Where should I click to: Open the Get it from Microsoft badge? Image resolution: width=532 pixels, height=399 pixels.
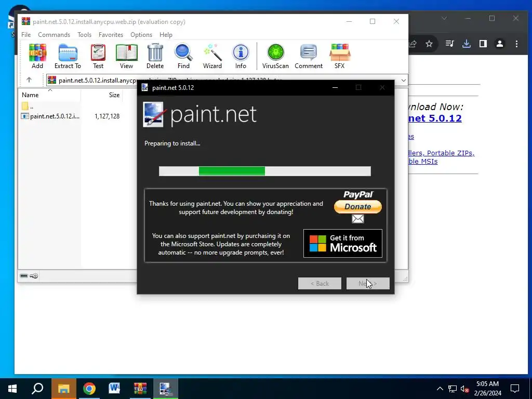(x=343, y=243)
